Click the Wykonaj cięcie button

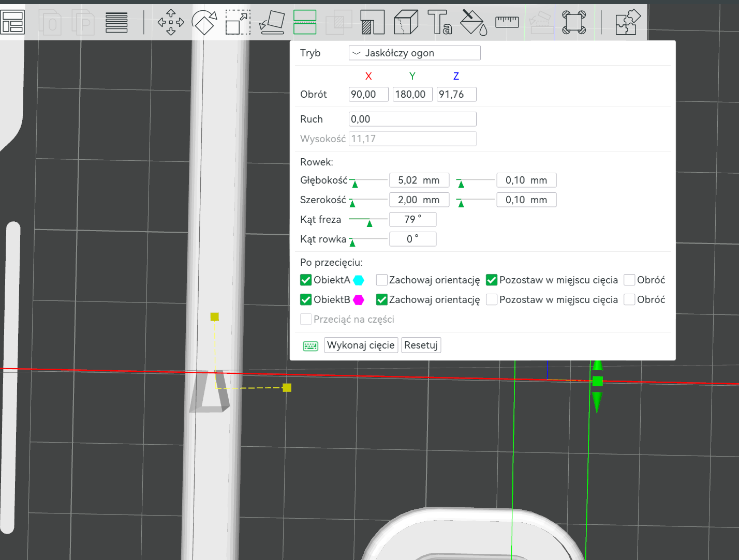pos(361,345)
